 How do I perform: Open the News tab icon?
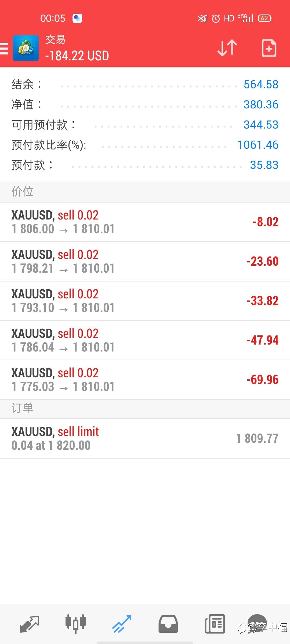coord(215,624)
